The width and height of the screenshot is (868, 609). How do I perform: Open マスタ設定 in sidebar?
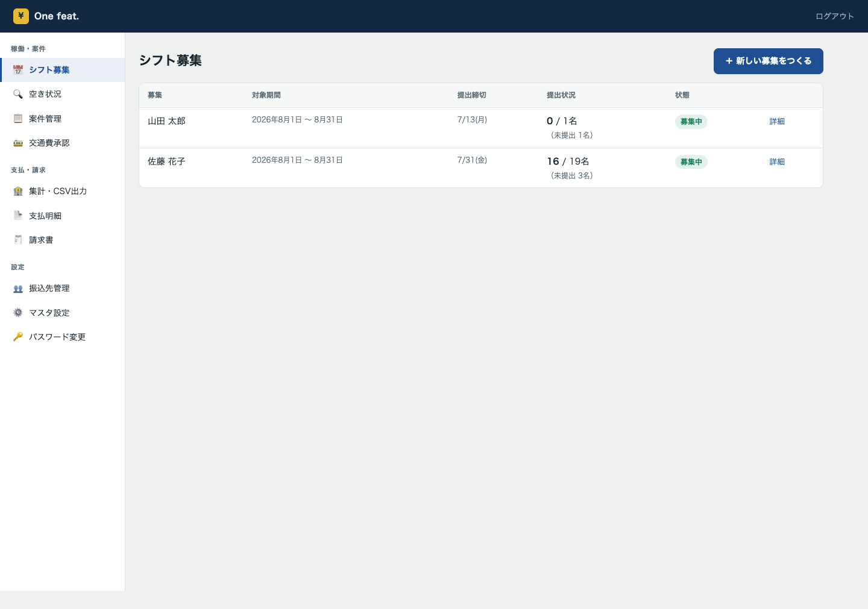pos(63,312)
